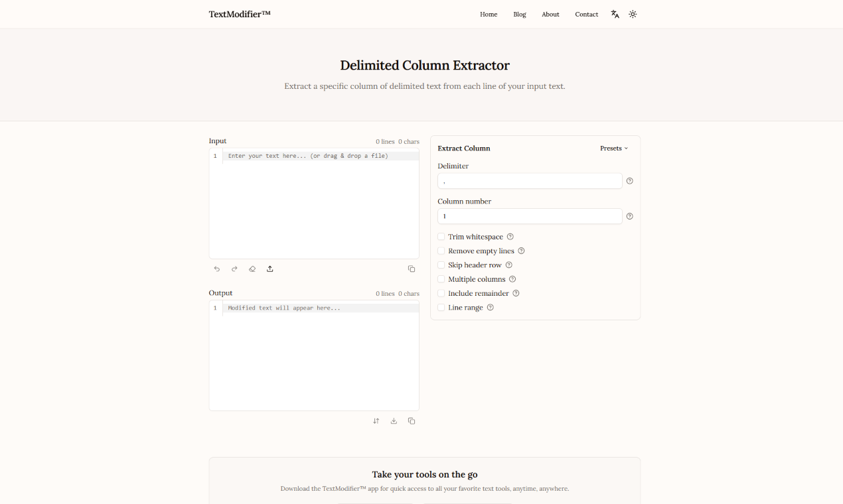Copy the output text

[x=411, y=420]
